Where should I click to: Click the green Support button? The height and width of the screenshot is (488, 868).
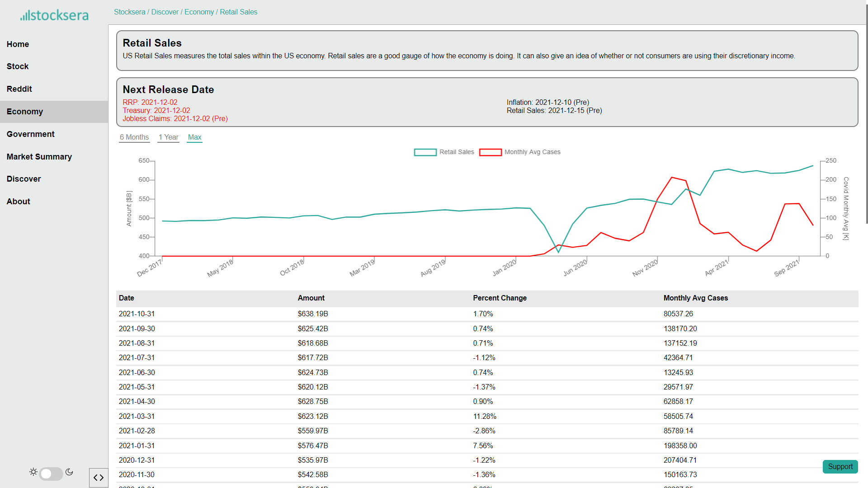[840, 466]
